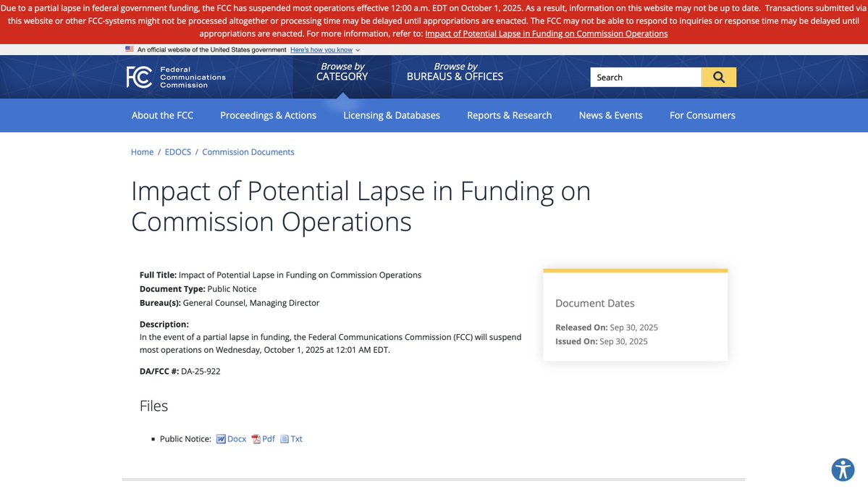Click the Full Title label
Screen dimensions: 868x492
158,275
